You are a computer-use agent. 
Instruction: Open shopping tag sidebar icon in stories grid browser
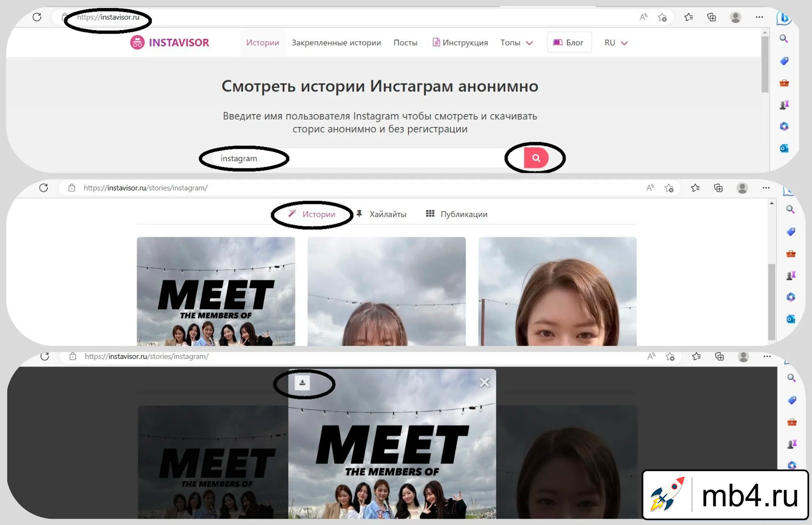pos(790,232)
